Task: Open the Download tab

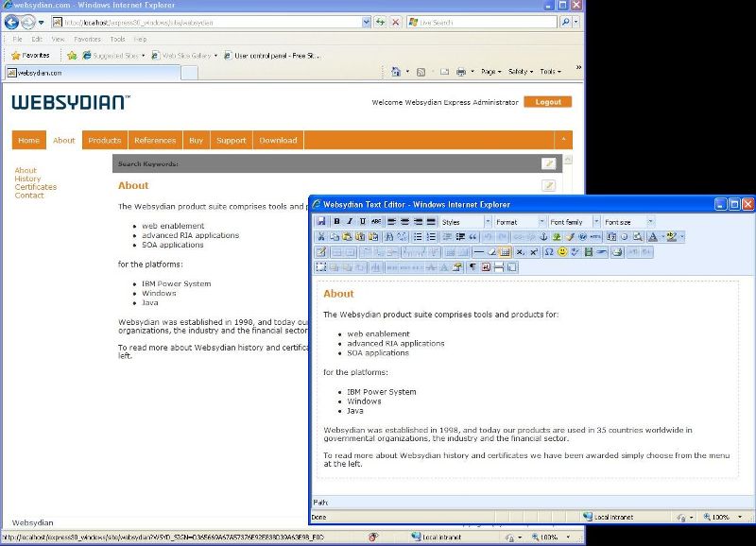Action: click(278, 140)
